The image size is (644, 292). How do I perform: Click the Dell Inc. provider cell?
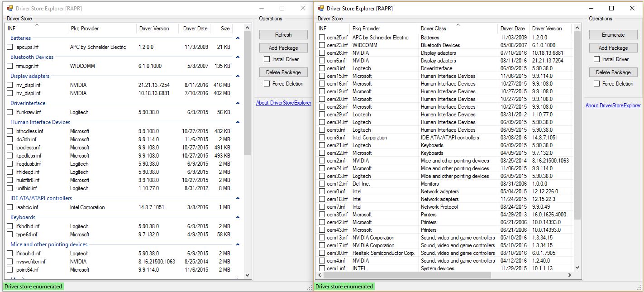click(x=361, y=184)
